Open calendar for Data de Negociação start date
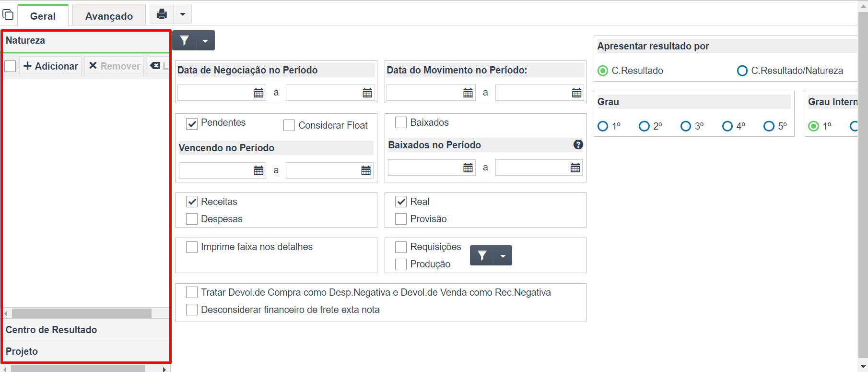The width and height of the screenshot is (868, 372). coord(258,93)
